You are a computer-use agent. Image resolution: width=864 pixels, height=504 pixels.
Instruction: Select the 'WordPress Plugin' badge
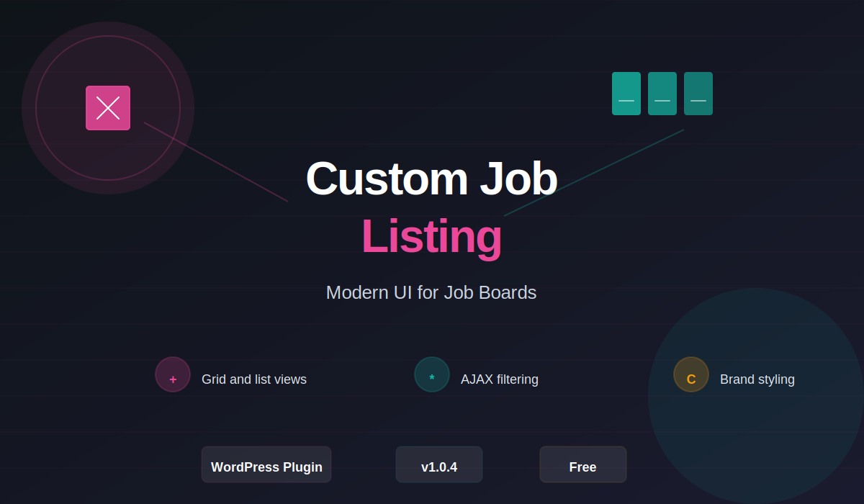tap(266, 464)
